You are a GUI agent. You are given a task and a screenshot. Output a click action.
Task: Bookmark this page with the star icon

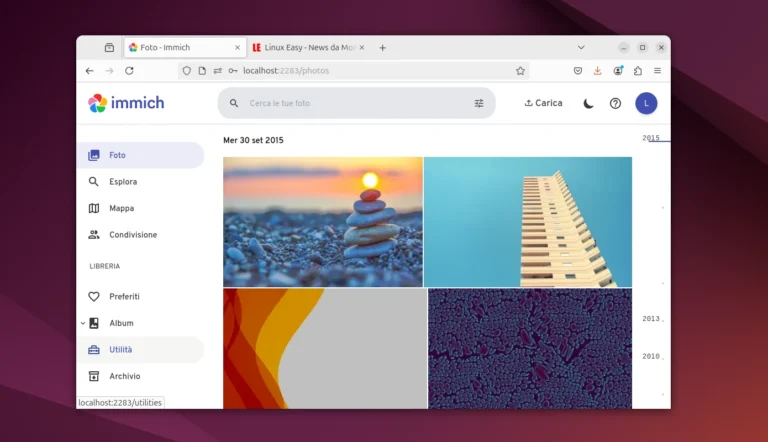click(520, 71)
